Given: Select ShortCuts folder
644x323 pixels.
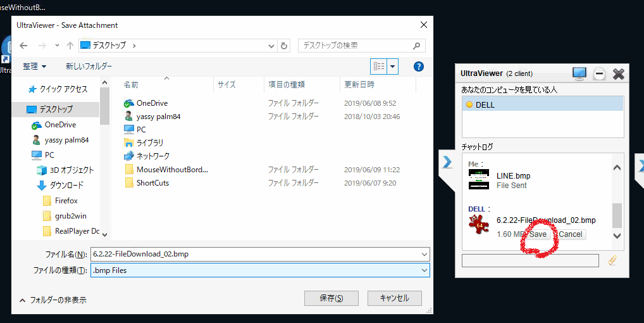Looking at the screenshot, I should 147,183.
